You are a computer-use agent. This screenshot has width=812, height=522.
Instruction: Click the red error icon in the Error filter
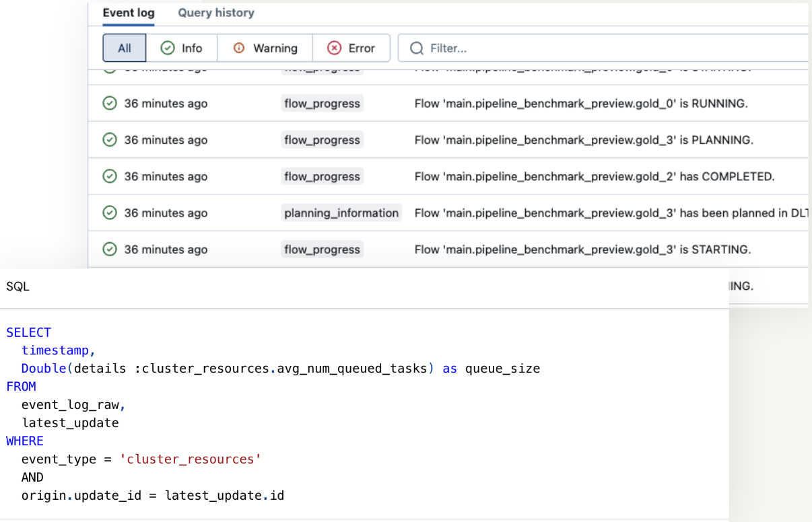[x=335, y=48]
